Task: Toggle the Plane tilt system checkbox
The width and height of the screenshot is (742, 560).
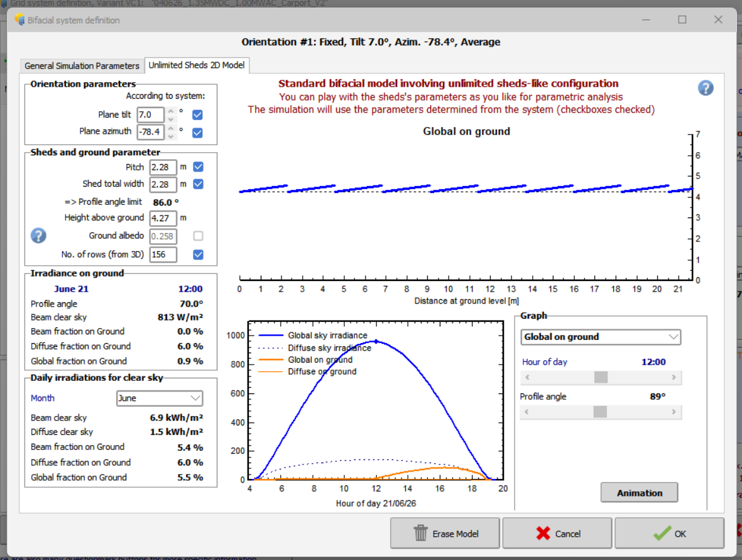Action: (197, 115)
